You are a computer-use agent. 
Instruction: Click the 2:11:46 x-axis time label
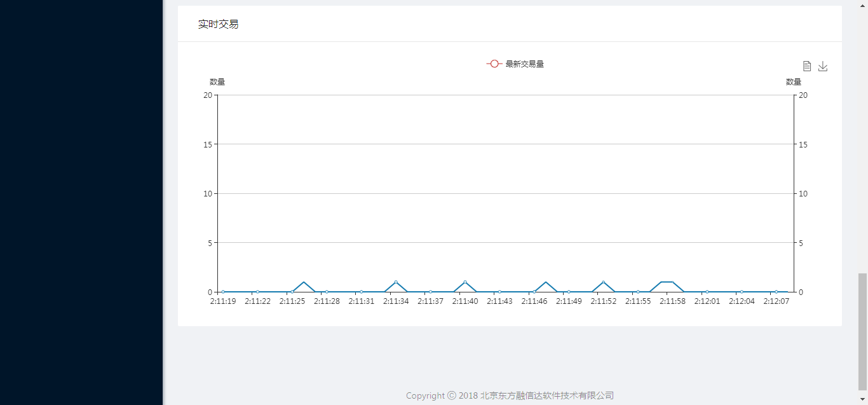(534, 301)
